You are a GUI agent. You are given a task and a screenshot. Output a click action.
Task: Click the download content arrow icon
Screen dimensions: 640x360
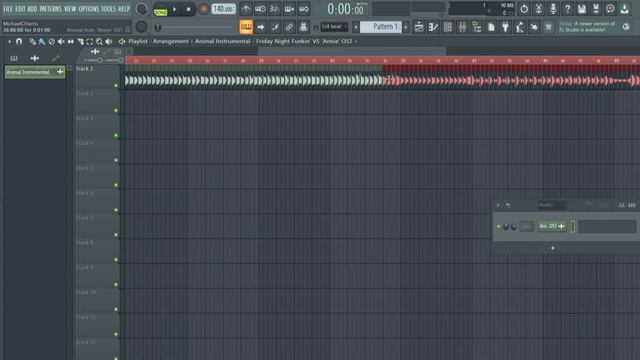pyautogui.click(x=624, y=9)
